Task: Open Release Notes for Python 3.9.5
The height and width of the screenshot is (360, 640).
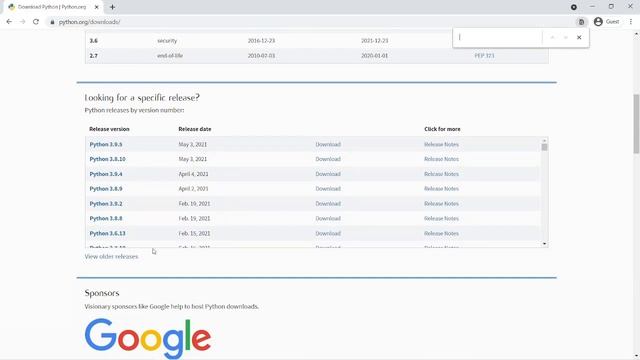Action: click(441, 144)
